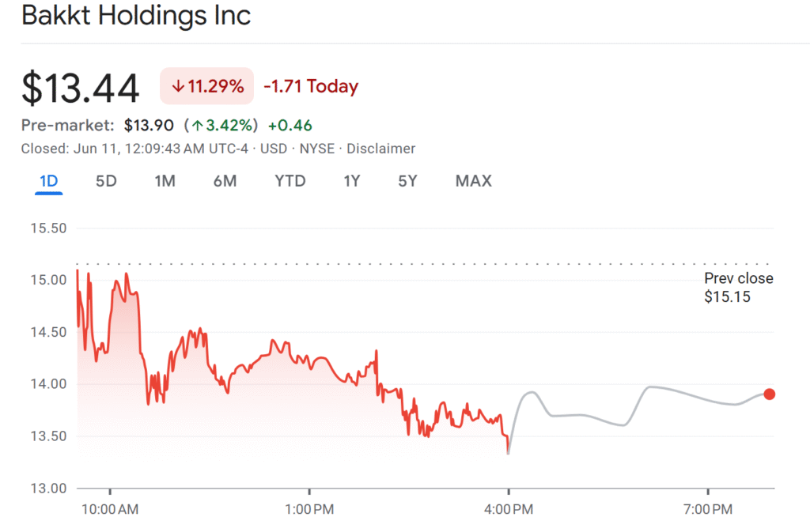810x532 pixels.
Task: Open the 1M time range
Action: [x=165, y=181]
